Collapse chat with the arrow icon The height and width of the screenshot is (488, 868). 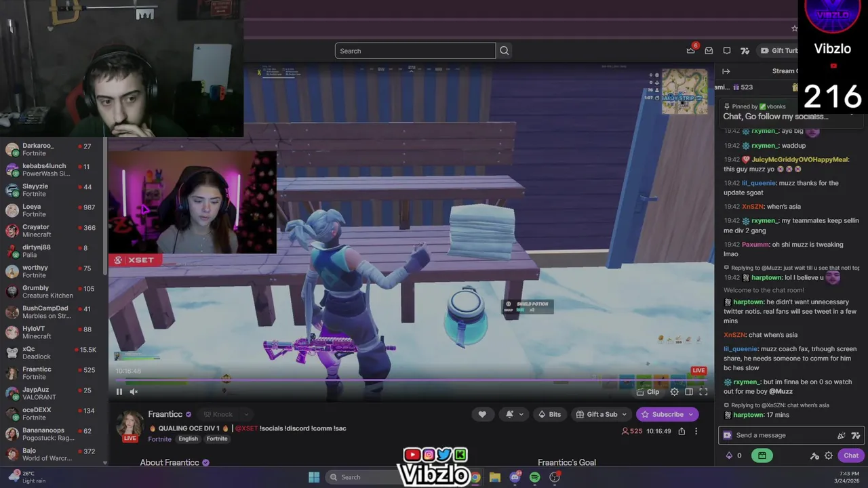726,71
